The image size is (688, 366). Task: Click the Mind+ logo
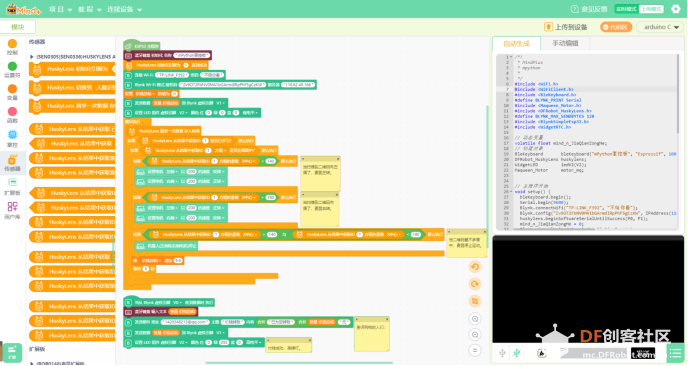click(23, 9)
